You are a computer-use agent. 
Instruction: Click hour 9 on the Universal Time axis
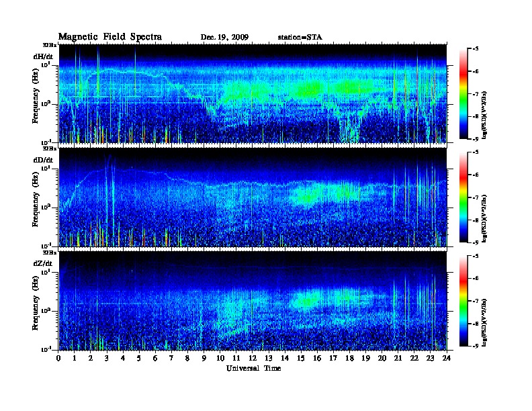pyautogui.click(x=204, y=358)
